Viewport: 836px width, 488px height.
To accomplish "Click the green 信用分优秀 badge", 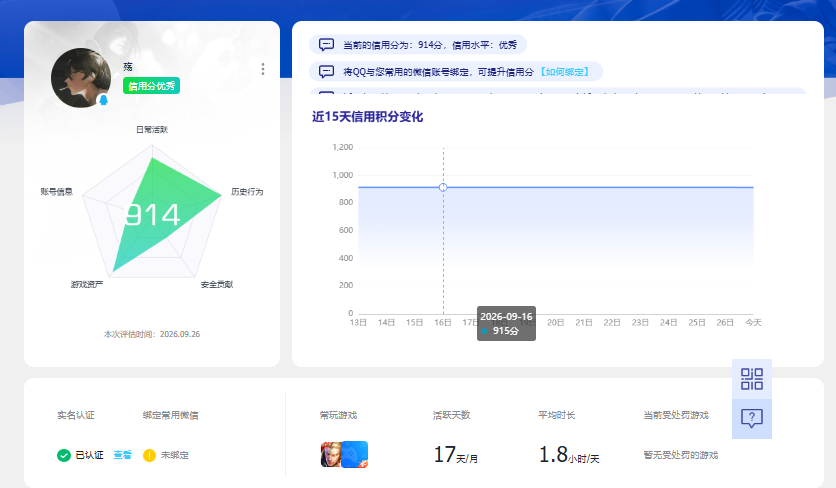I will click(x=151, y=86).
